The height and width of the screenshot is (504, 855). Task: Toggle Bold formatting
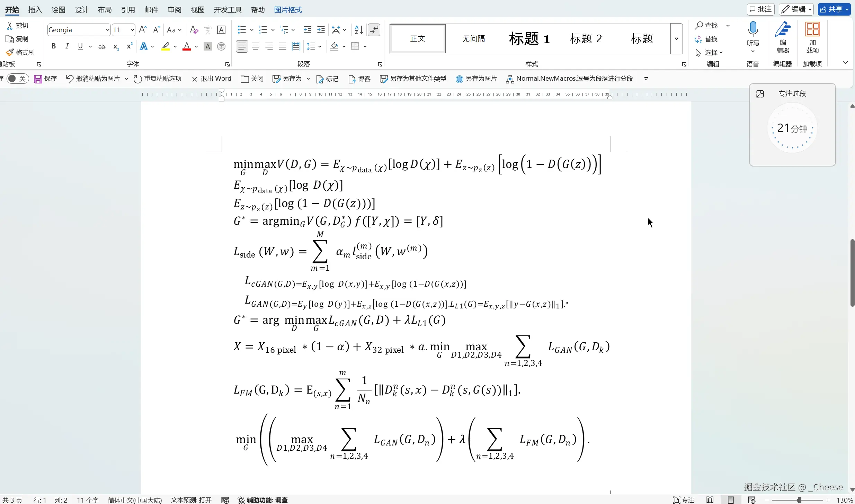[x=54, y=46]
